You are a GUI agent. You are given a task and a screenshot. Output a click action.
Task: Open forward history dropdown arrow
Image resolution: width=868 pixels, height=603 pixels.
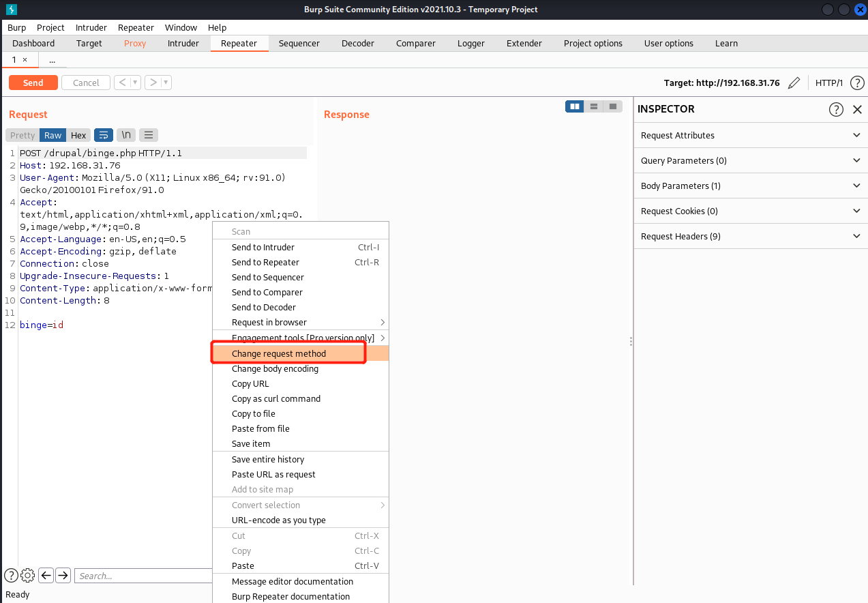tap(166, 83)
